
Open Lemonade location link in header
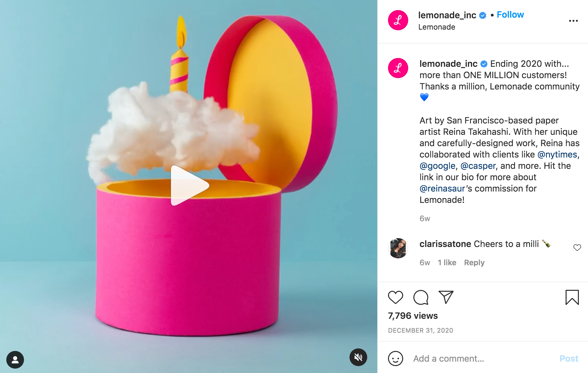[437, 27]
